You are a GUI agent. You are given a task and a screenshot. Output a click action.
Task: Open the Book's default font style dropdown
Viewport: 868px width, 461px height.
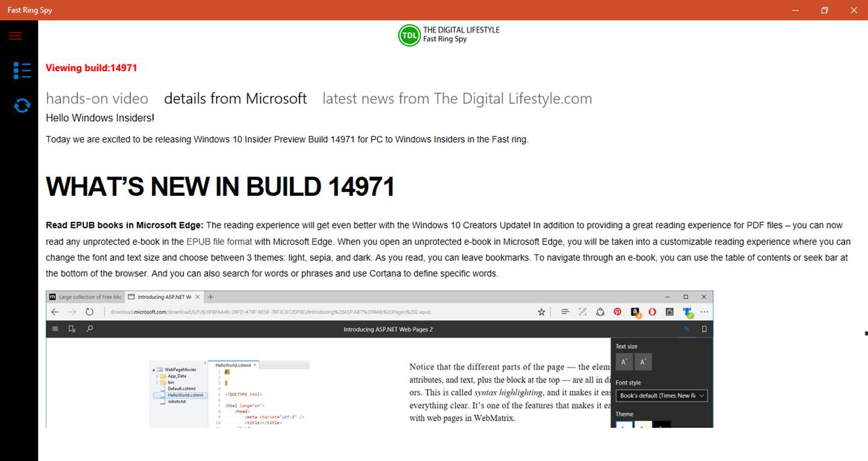[661, 395]
